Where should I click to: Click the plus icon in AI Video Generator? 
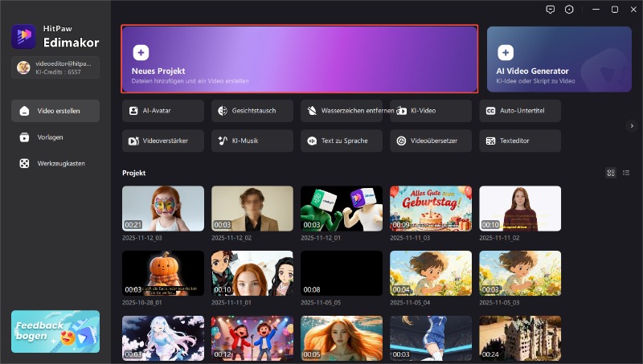[506, 52]
